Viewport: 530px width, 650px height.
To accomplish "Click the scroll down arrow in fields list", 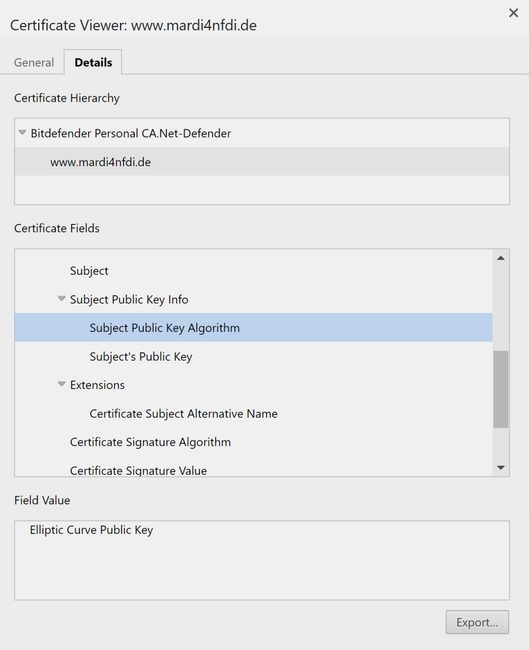I will pyautogui.click(x=501, y=468).
